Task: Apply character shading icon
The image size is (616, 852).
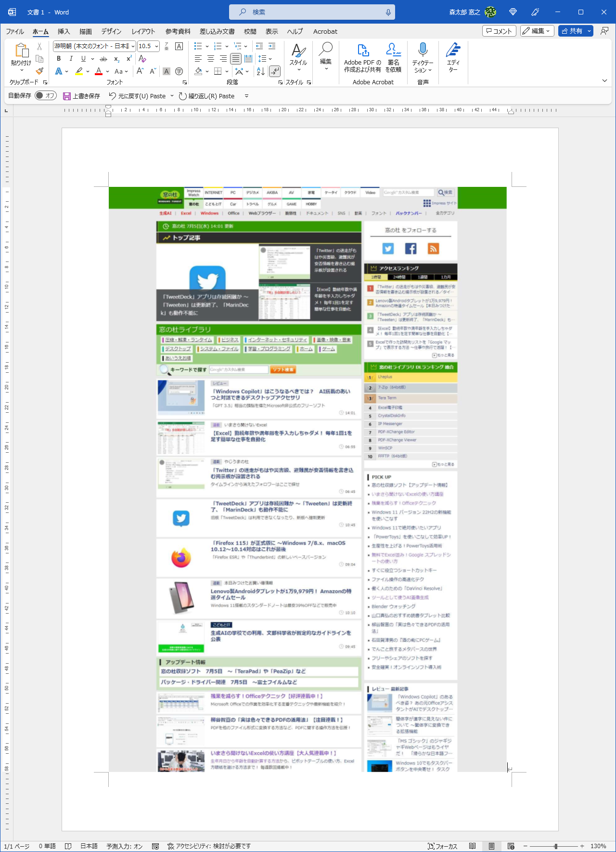Action: point(167,71)
